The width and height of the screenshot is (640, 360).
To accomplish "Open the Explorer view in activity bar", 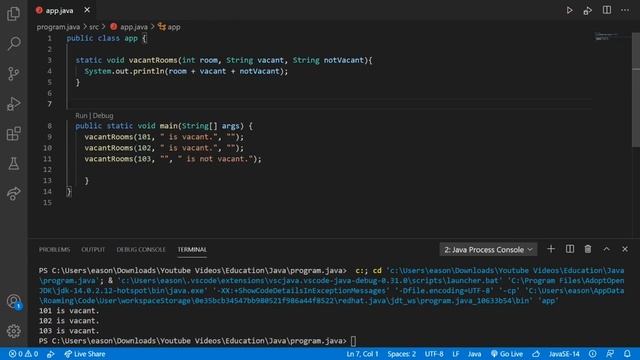I will click(x=13, y=13).
